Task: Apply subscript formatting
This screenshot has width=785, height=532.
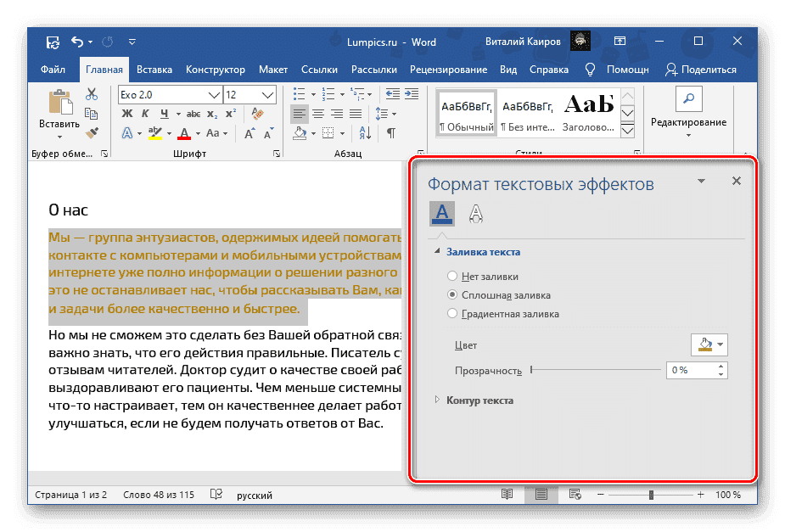Action: coord(212,113)
